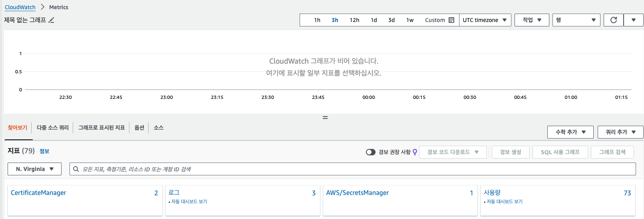The height and width of the screenshot is (219, 644).
Task: Click 자동 대시보드 보기 under 사용량
Action: [x=505, y=202]
